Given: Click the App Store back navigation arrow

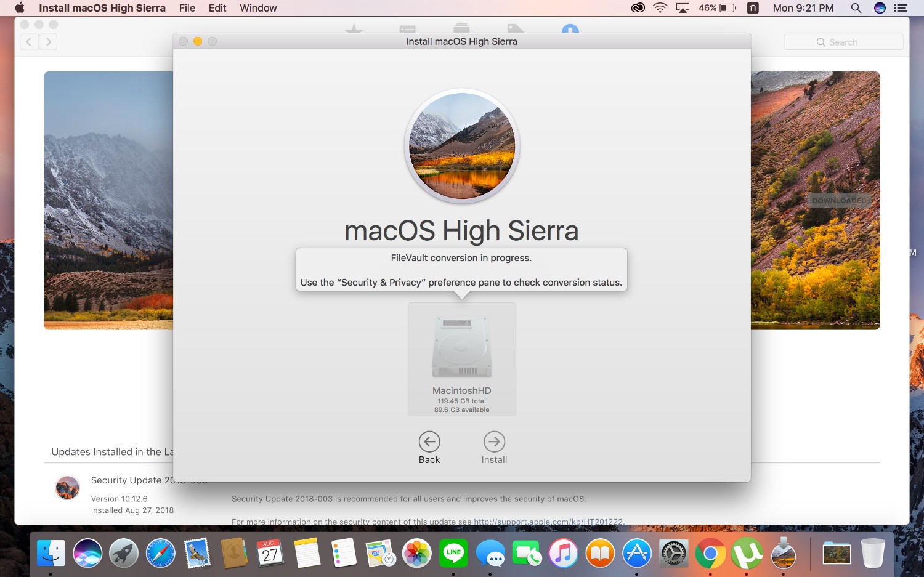Looking at the screenshot, I should point(29,42).
